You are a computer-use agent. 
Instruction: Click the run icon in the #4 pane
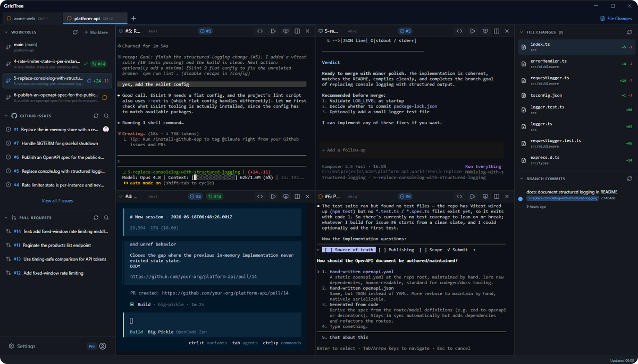273,197
